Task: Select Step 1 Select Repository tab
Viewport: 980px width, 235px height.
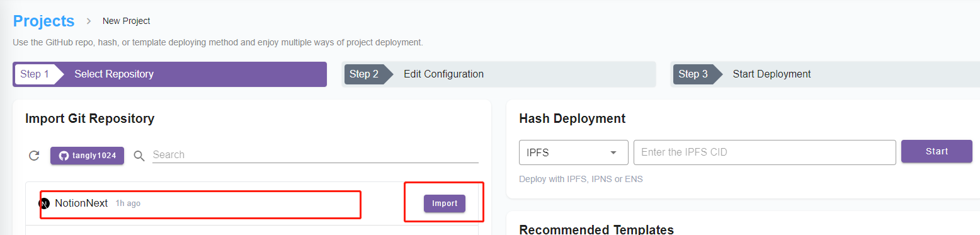Action: (x=170, y=74)
